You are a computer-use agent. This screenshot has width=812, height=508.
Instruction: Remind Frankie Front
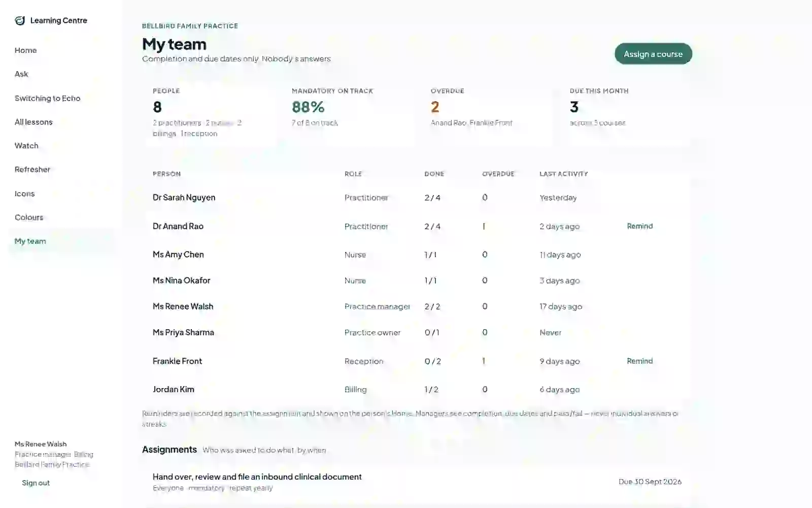(639, 361)
